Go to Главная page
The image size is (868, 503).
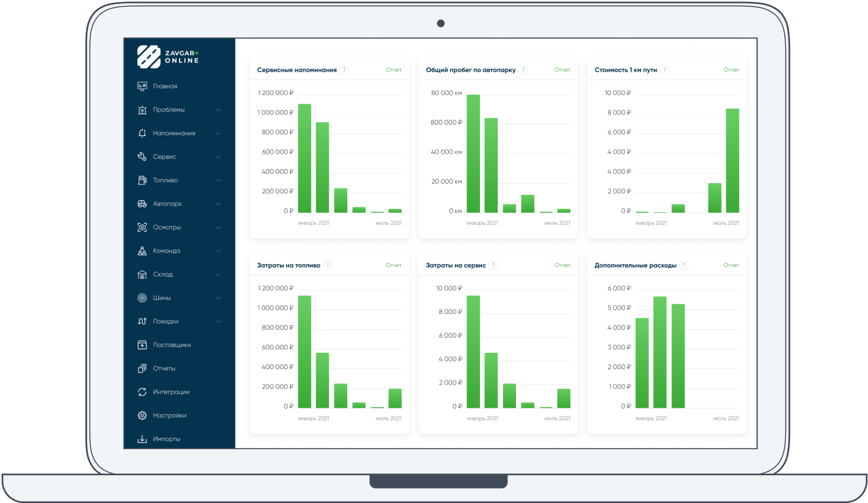click(165, 86)
